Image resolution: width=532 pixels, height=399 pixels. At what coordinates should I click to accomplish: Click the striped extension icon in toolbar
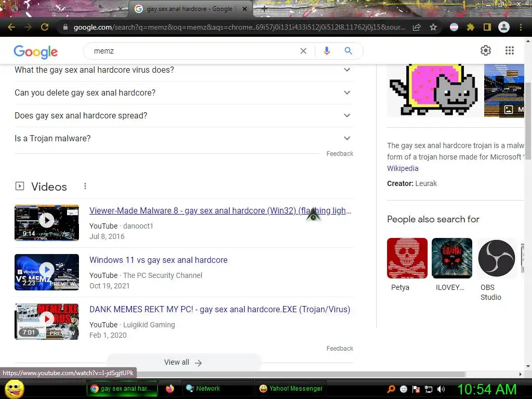click(454, 27)
